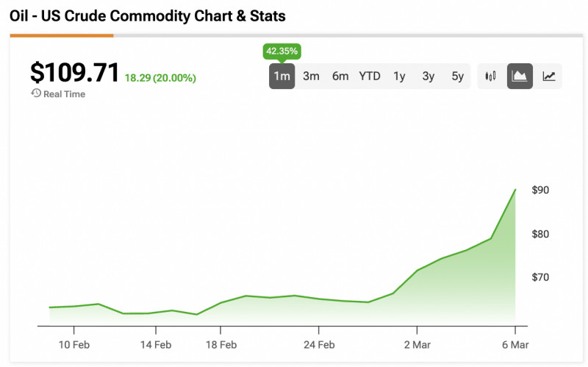
Task: Switch to line chart view
Action: [549, 76]
